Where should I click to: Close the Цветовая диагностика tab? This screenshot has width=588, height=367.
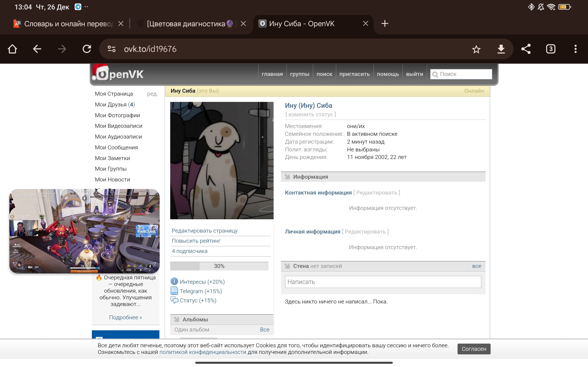[x=243, y=24]
